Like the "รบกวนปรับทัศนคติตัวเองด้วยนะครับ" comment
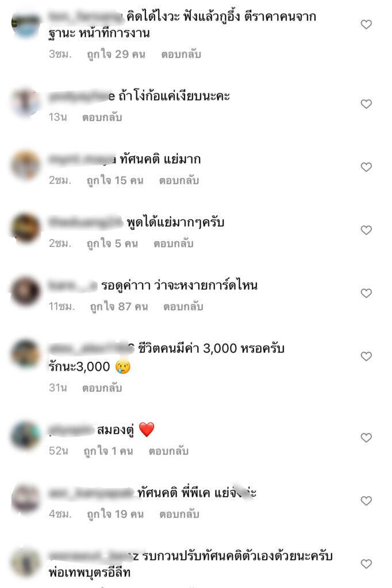The height and width of the screenshot is (588, 392). click(366, 564)
